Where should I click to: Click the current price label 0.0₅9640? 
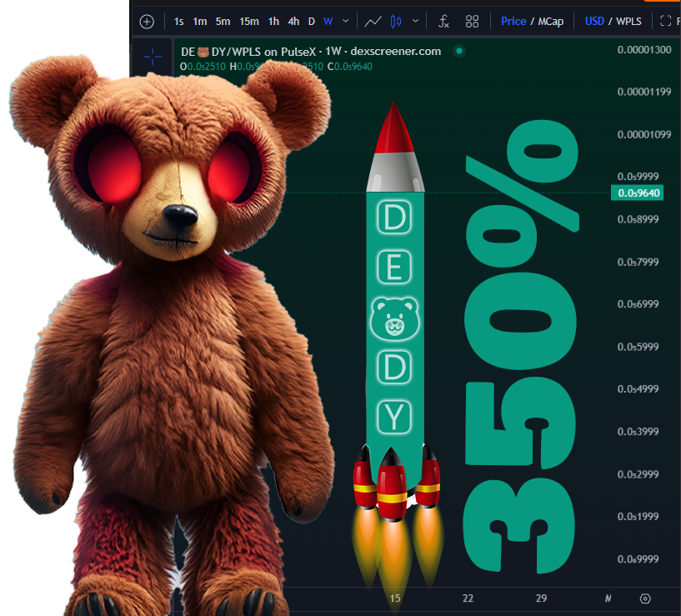637,193
